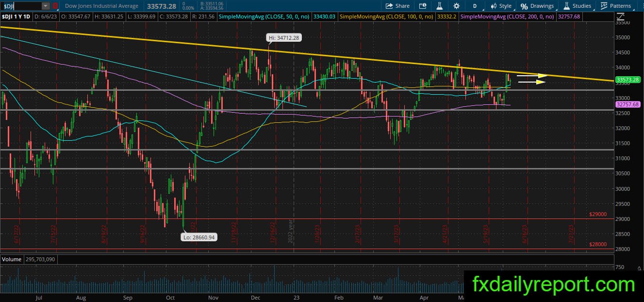
Task: Click the SimpleMovingAvg (CLOSE, 100) study label
Action: pyautogui.click(x=387, y=17)
